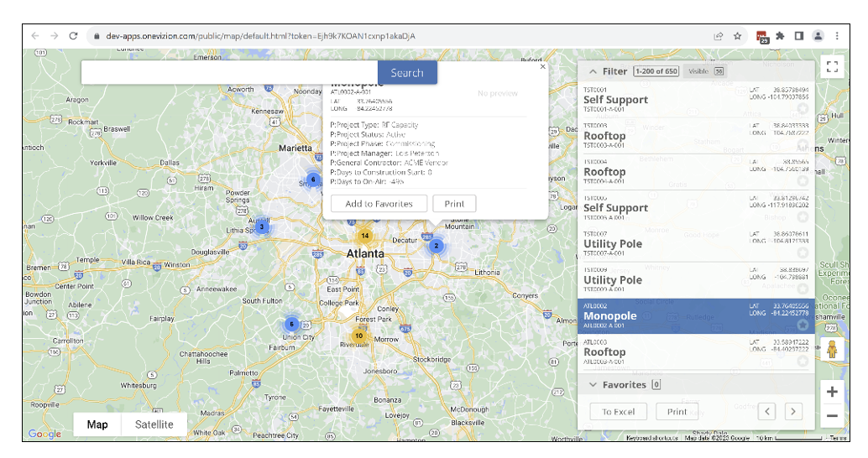Share this page via the share icon
Image resolution: width=868 pixels, height=458 pixels.
(719, 36)
